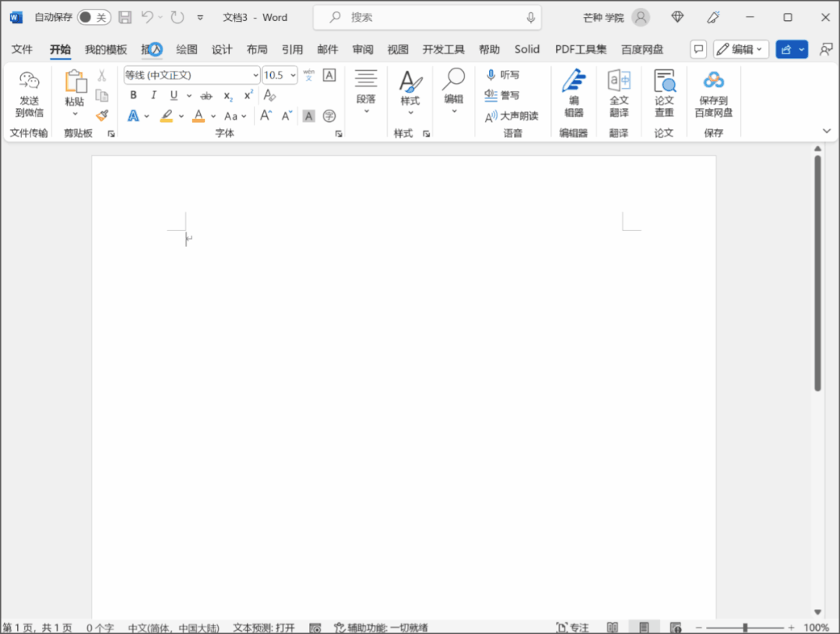This screenshot has height=634, width=840.
Task: Apply strikethrough formatting
Action: [x=206, y=96]
